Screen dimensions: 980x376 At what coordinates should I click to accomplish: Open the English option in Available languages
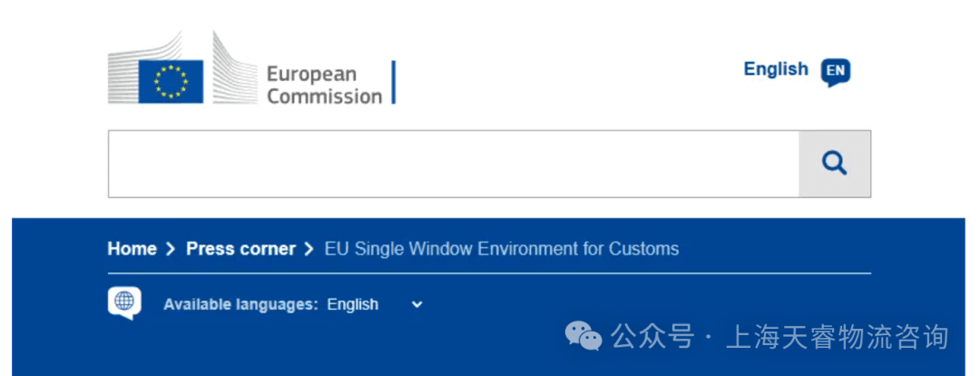353,304
